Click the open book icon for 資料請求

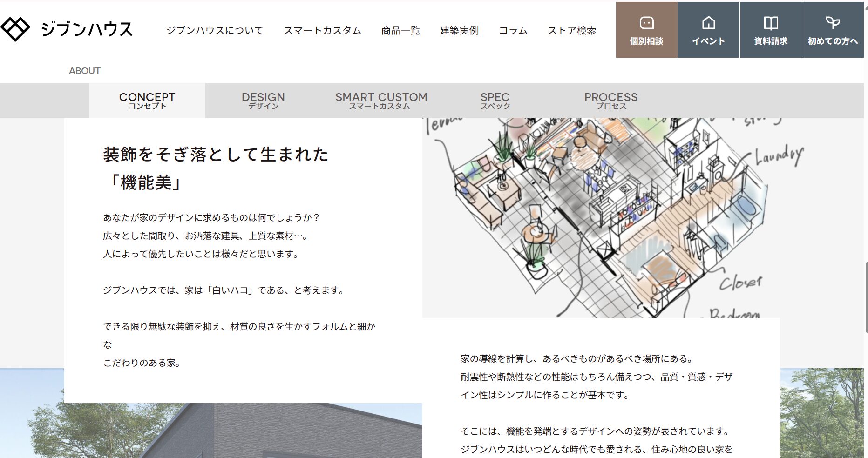(771, 23)
